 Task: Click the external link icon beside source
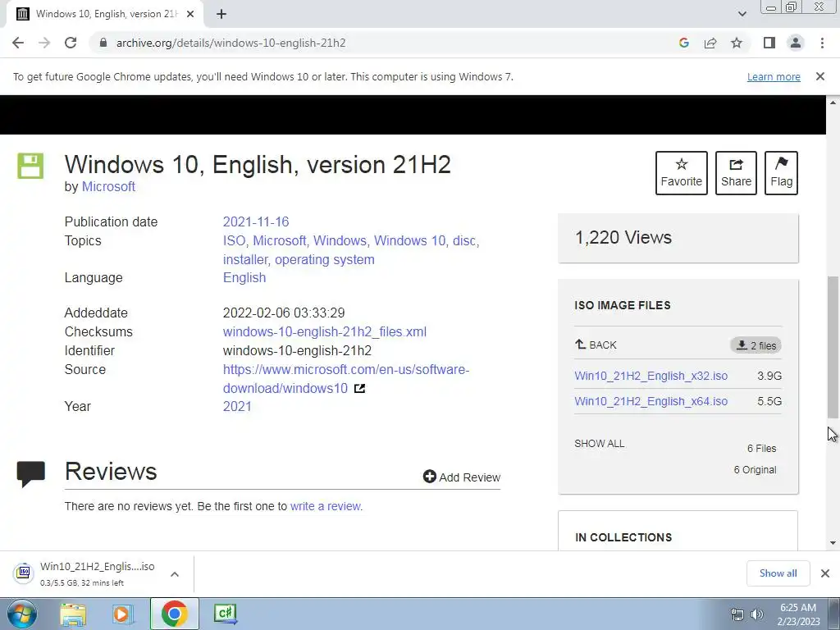(x=360, y=388)
